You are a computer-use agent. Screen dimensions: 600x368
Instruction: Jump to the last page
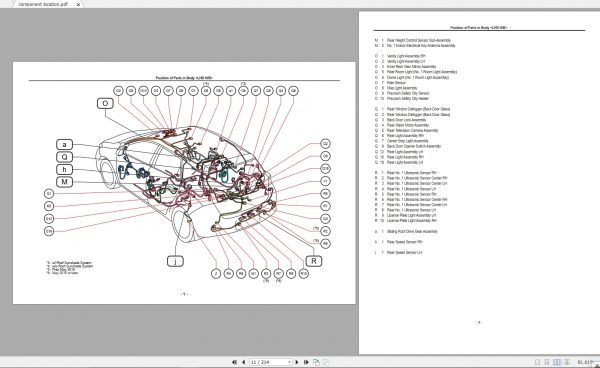pos(306,362)
